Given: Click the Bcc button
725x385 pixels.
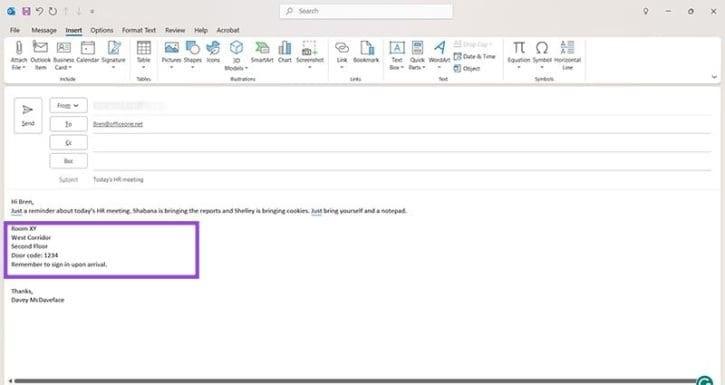Looking at the screenshot, I should pyautogui.click(x=68, y=161).
